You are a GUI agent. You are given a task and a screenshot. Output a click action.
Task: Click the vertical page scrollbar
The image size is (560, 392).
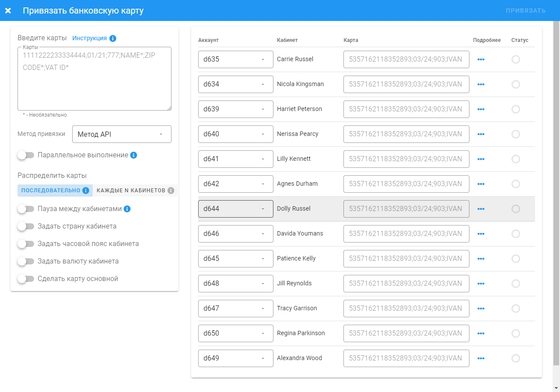(x=556, y=192)
